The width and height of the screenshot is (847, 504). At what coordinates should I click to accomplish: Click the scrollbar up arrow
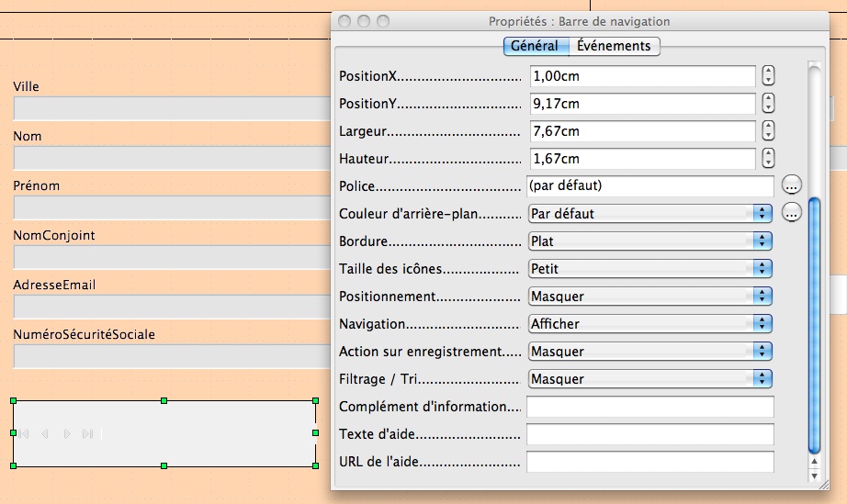coord(814,462)
